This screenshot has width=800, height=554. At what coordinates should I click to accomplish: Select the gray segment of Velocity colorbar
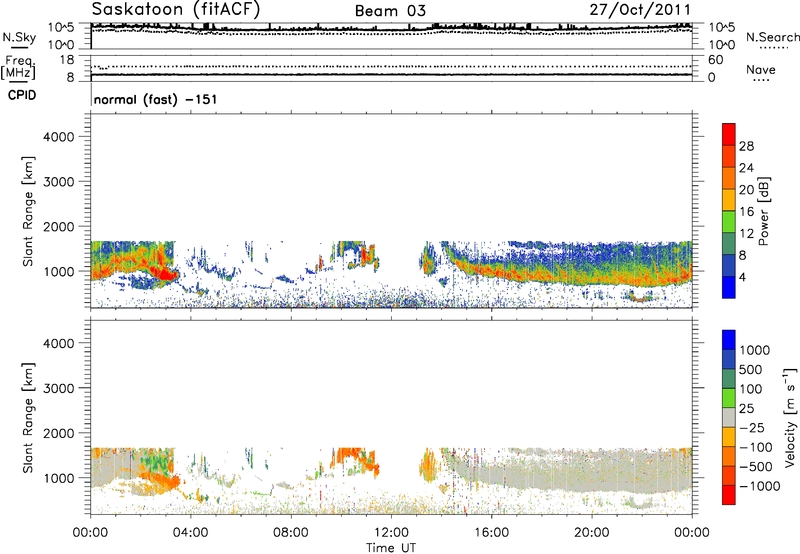(x=729, y=418)
